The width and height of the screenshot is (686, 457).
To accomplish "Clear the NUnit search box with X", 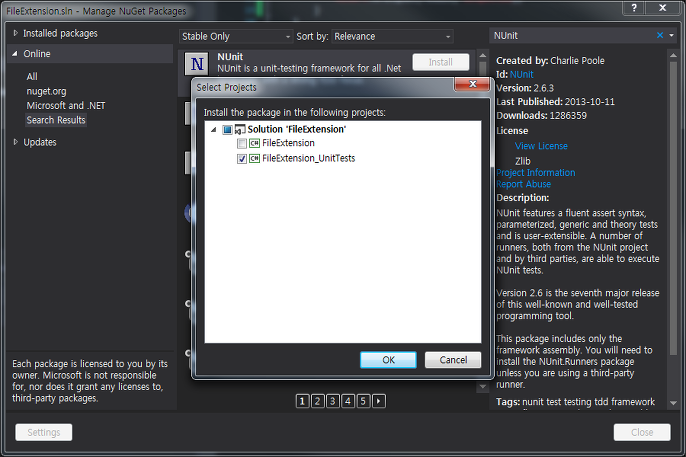I will (x=660, y=35).
